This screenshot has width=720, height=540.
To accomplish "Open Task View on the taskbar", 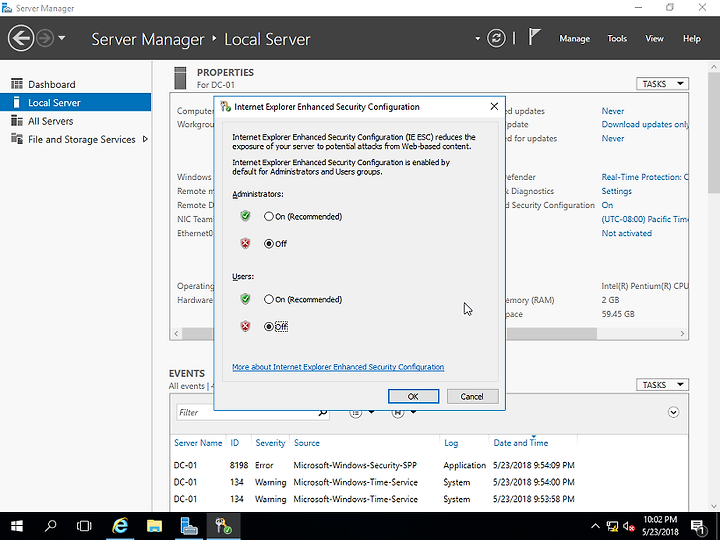I will pyautogui.click(x=84, y=526).
